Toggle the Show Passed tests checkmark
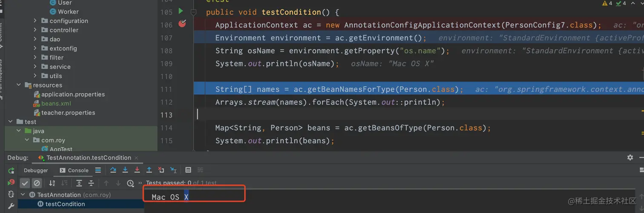The image size is (644, 213). click(x=25, y=183)
